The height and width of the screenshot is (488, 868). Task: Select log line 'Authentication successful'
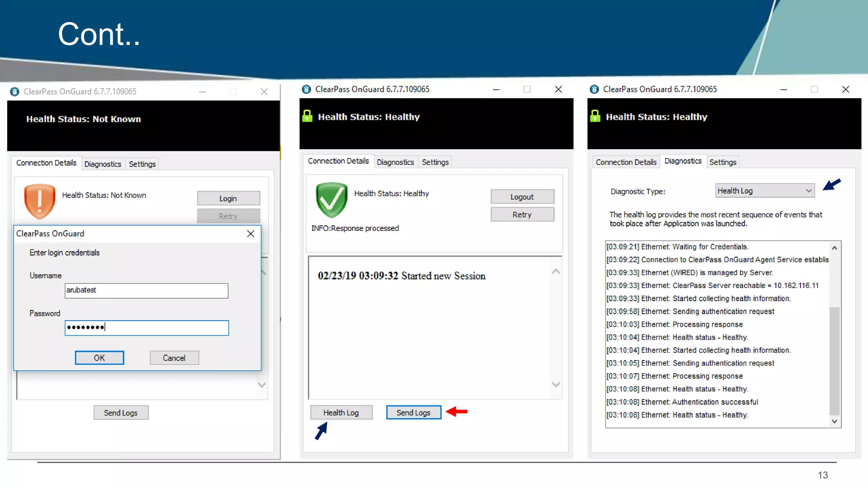point(682,402)
